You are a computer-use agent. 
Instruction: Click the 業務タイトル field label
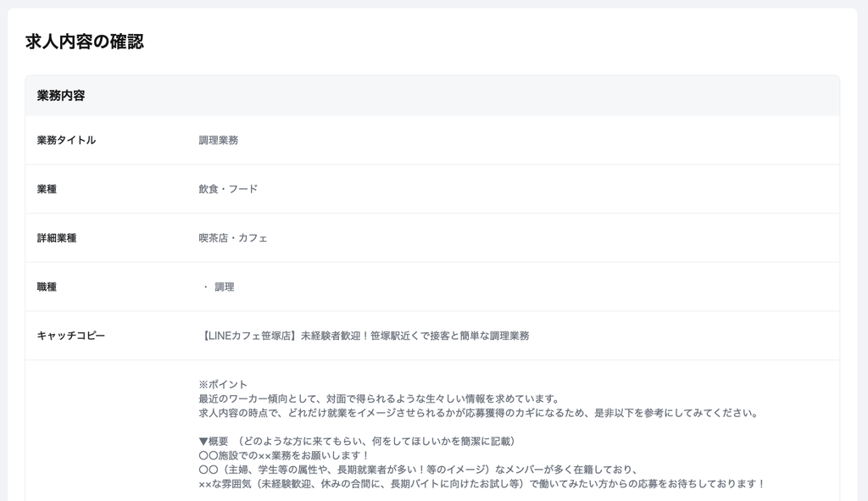tap(66, 140)
